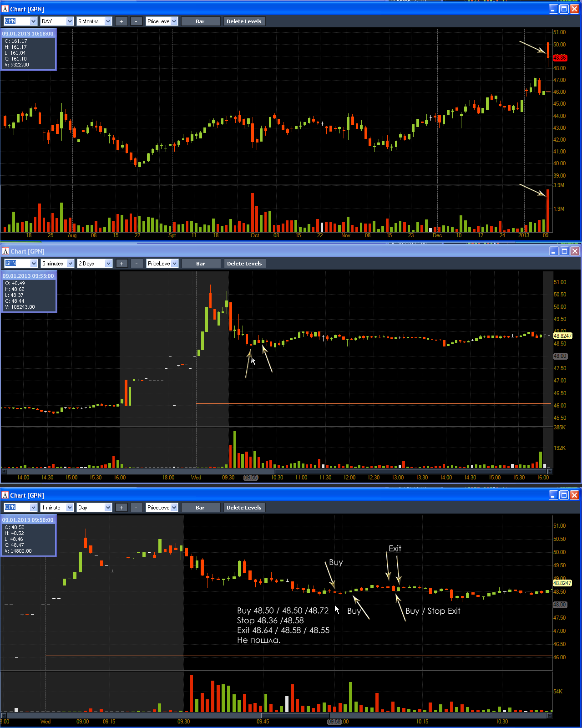This screenshot has height=728, width=582.
Task: Zoom out with the top chart's minus button
Action: pos(136,21)
